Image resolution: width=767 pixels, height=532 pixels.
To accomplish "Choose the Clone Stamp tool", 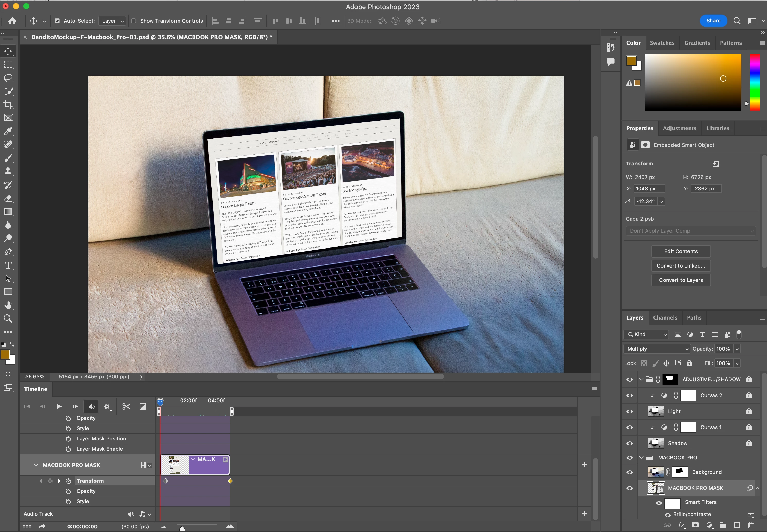I will coord(8,171).
